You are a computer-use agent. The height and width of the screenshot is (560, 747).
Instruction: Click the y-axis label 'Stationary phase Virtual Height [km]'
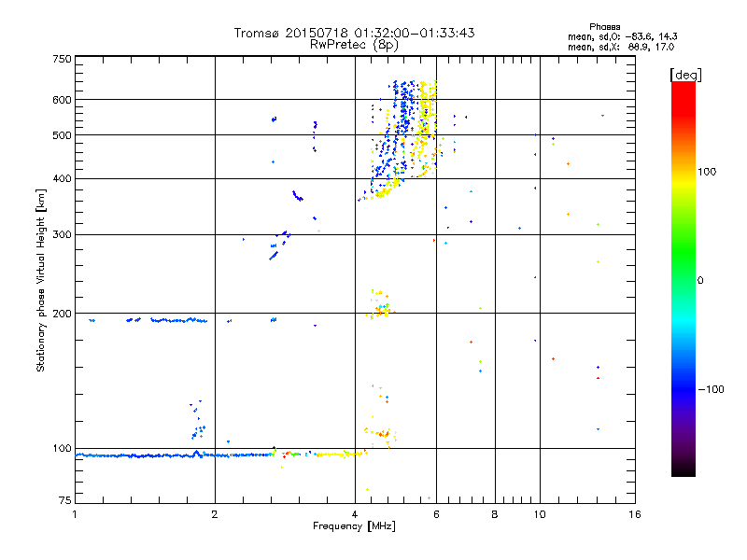[40, 280]
